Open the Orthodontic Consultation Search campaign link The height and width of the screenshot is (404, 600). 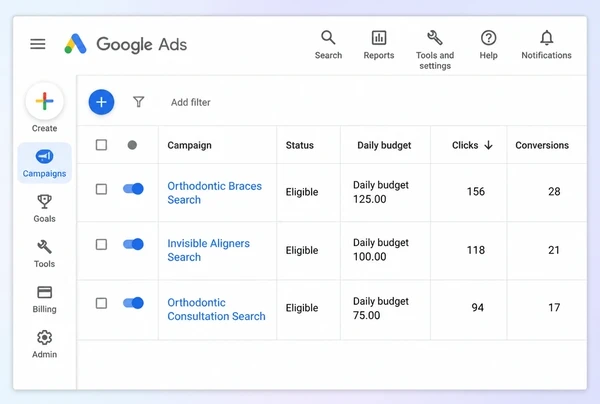[217, 309]
